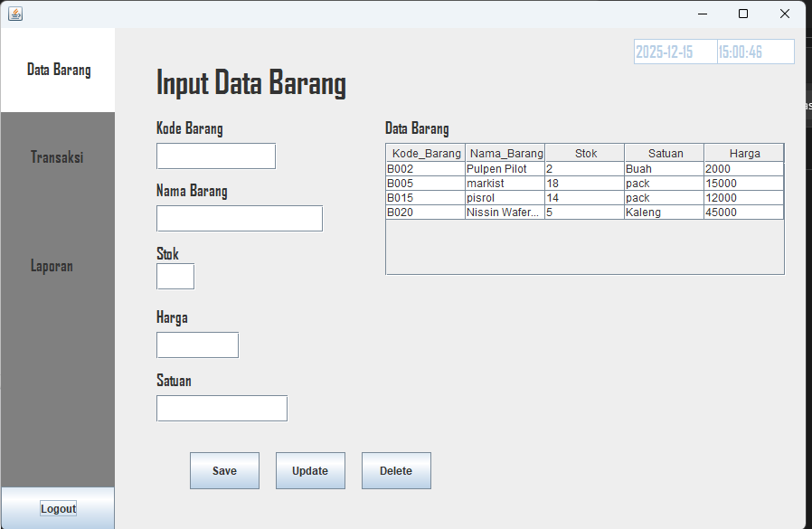Click the date field showing 2025-12-15
This screenshot has width=812, height=529.
coord(675,52)
